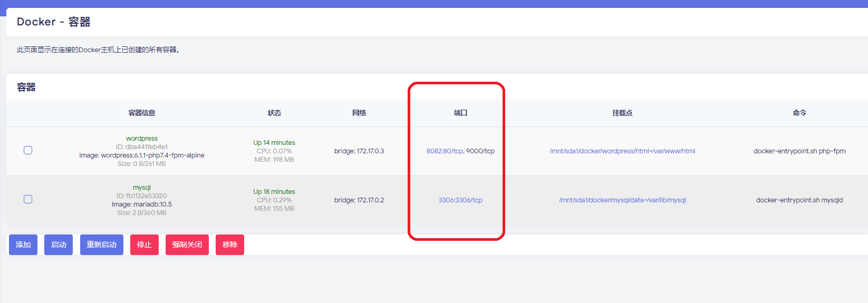Screen dimensions: 868x303
Task: Open the 8082:80/tcp port link
Action: point(445,151)
